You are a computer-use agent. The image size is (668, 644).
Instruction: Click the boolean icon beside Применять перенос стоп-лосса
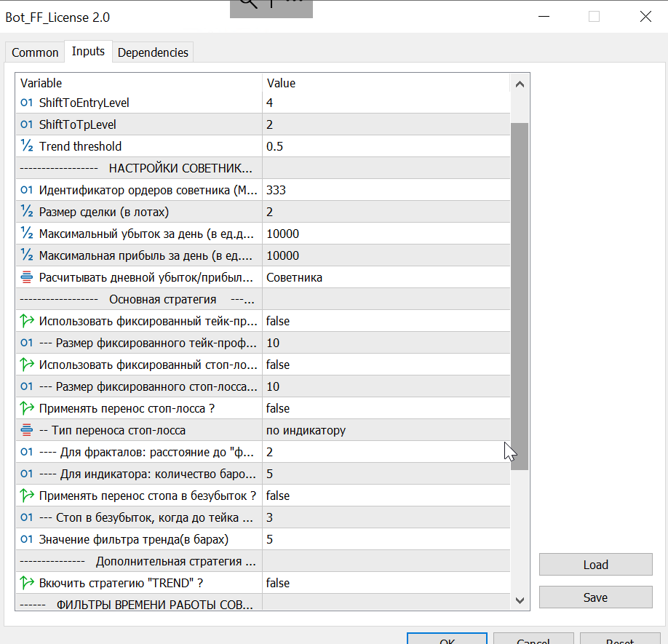[26, 408]
